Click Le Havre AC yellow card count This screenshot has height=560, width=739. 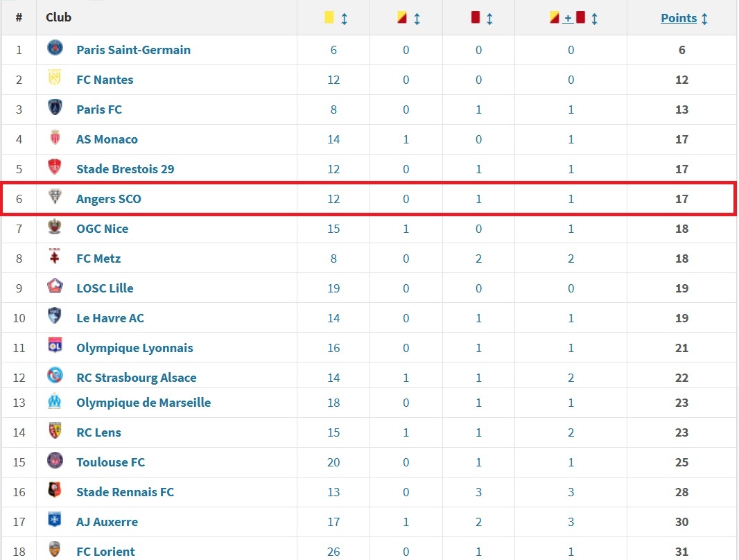pyautogui.click(x=333, y=318)
